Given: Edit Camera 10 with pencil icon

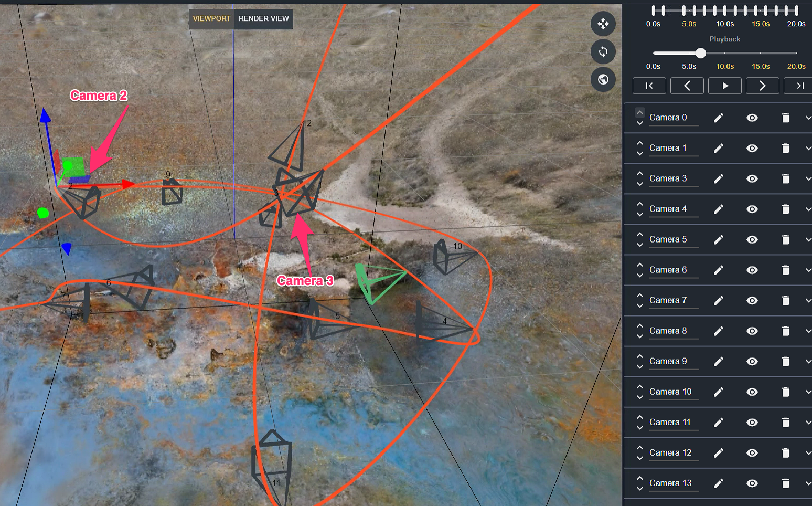Looking at the screenshot, I should click(719, 392).
